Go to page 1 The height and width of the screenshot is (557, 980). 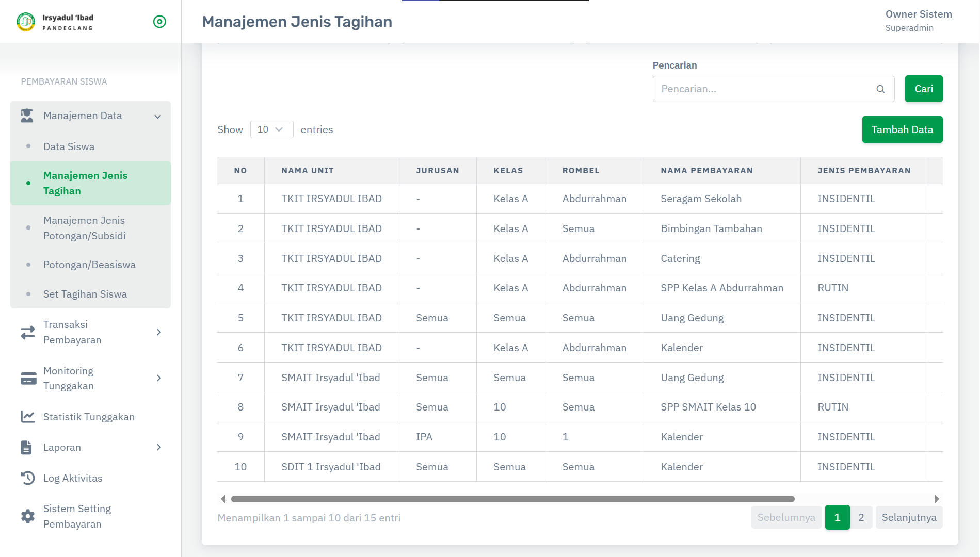pyautogui.click(x=837, y=517)
